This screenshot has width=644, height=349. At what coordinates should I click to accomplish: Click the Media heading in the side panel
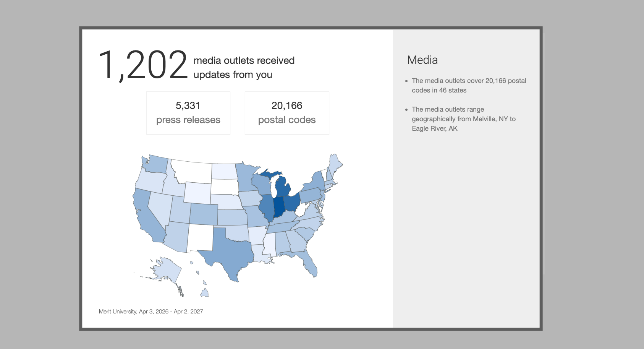(x=422, y=60)
